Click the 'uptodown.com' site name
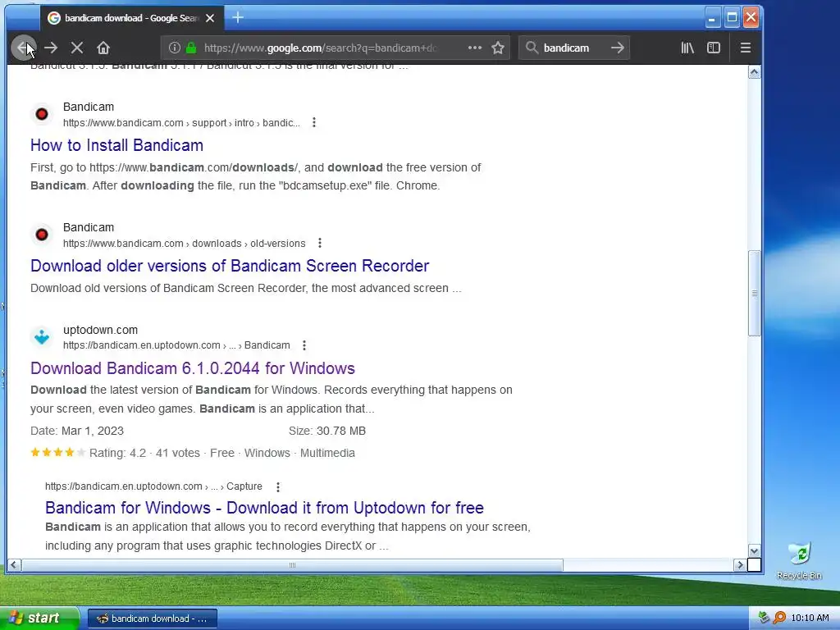 (100, 330)
